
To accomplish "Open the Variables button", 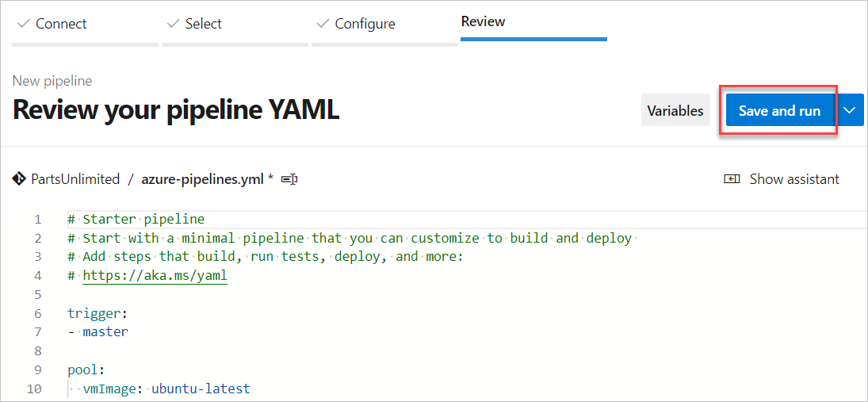I will click(x=675, y=110).
